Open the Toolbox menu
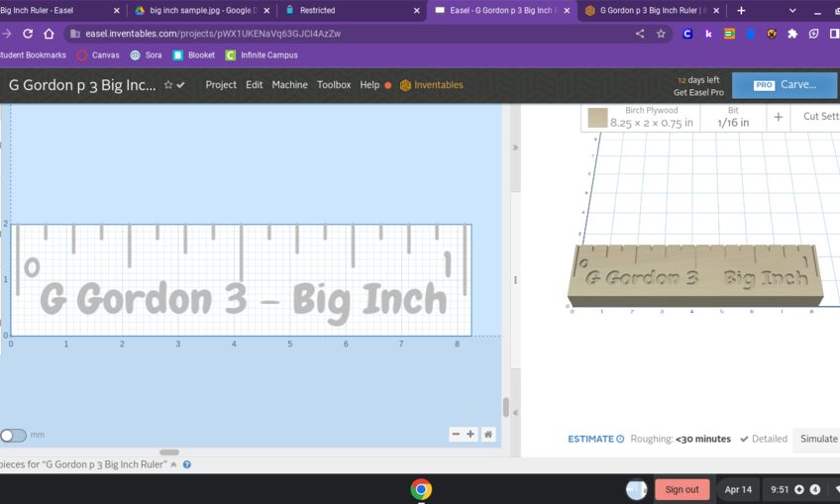This screenshot has width=840, height=504. point(334,85)
